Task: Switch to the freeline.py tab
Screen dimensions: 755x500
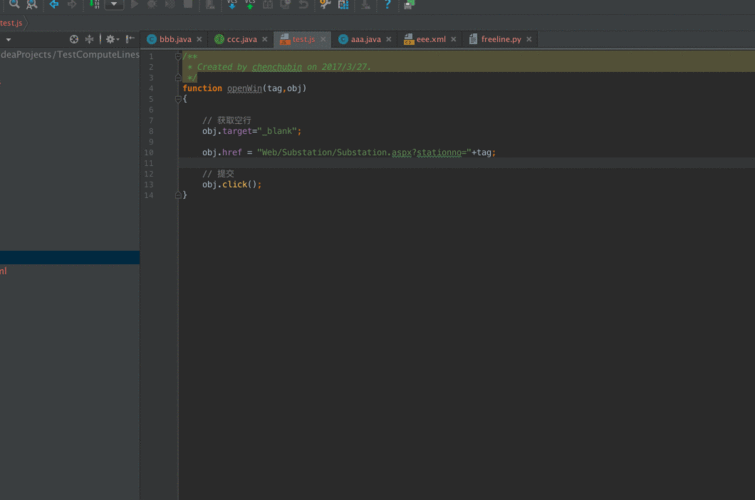Action: click(501, 39)
